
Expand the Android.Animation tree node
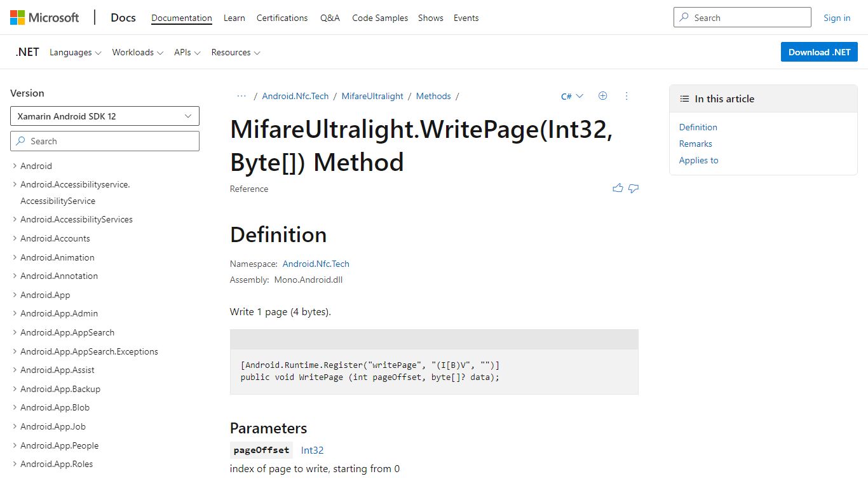click(15, 257)
